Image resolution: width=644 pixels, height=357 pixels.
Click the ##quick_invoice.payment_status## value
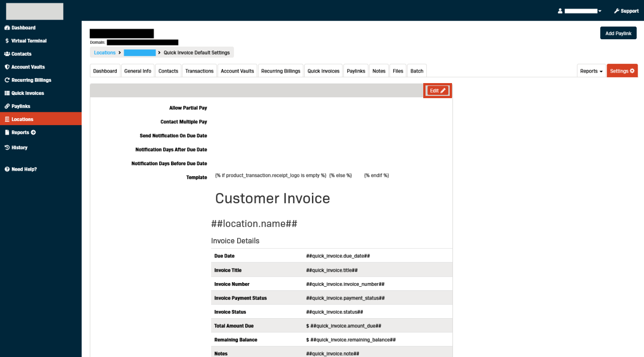click(x=345, y=298)
